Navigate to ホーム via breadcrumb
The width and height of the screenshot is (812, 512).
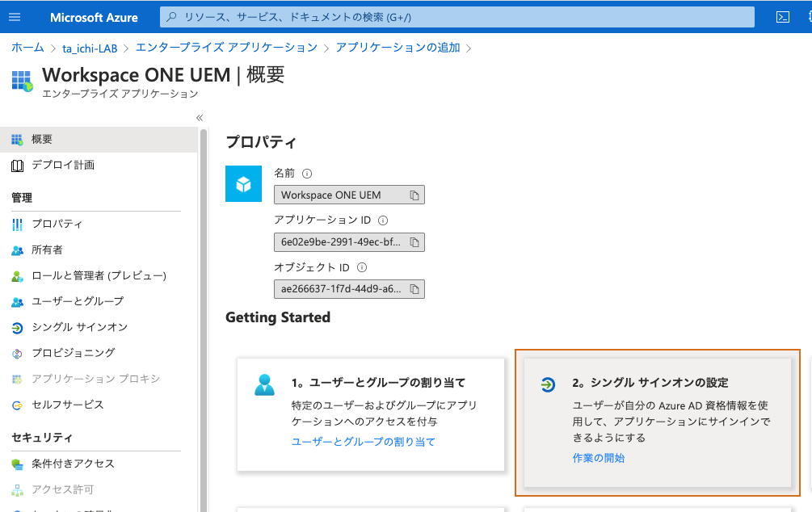coord(27,48)
